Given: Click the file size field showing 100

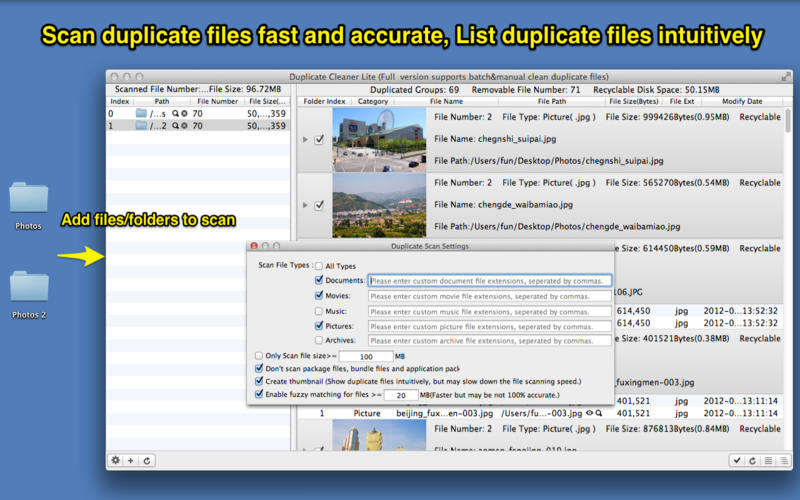Looking at the screenshot, I should point(366,356).
